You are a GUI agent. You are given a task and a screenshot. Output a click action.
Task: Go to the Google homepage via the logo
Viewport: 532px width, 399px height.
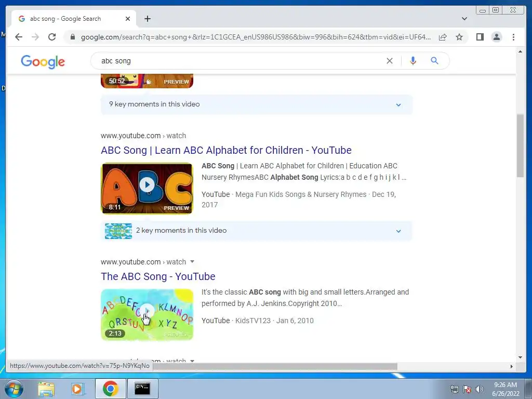pyautogui.click(x=43, y=62)
